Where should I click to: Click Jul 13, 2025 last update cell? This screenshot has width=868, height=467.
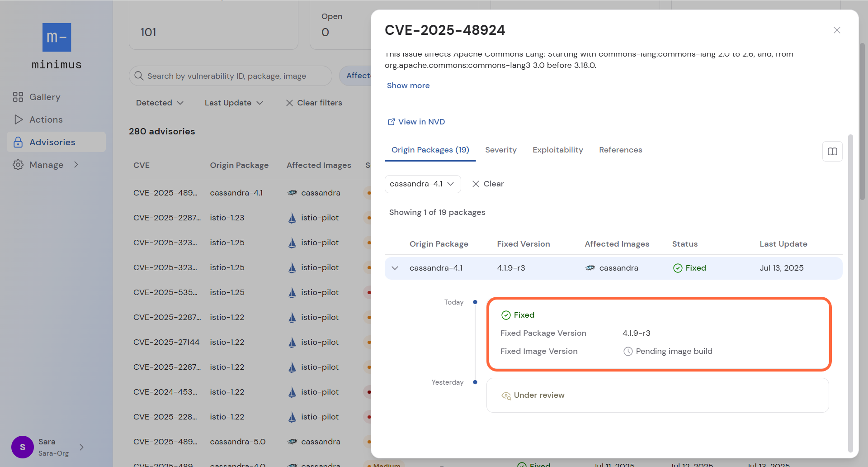point(782,268)
